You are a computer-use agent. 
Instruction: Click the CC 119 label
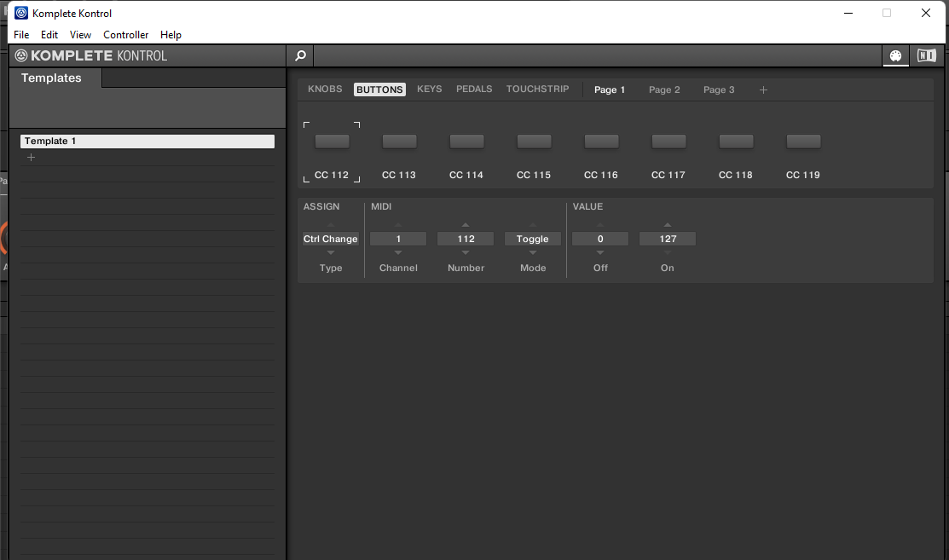tap(803, 175)
